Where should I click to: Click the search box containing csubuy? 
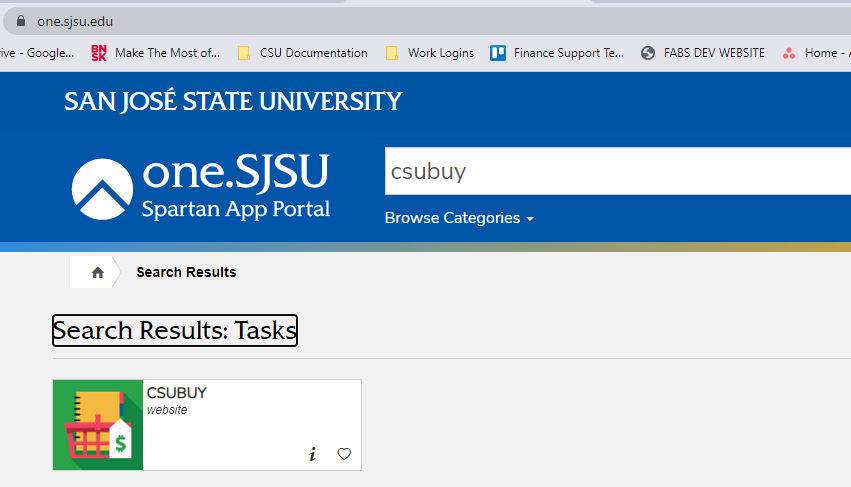pos(615,172)
